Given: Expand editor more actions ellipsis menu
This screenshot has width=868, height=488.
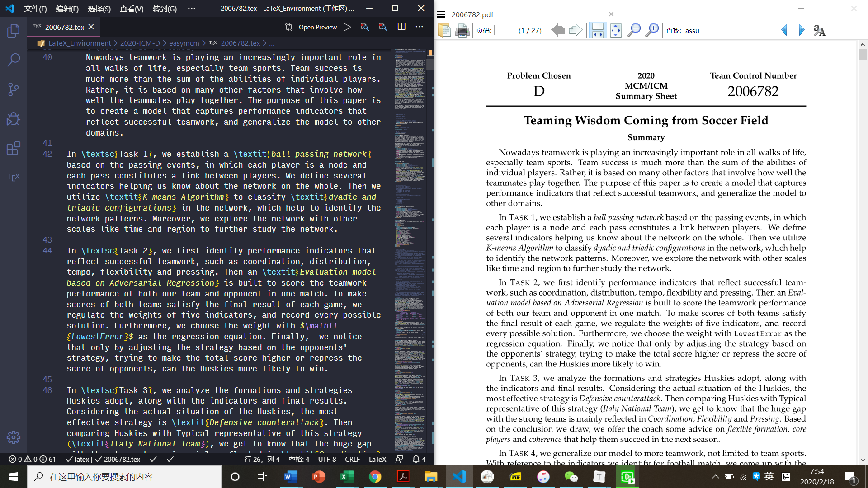Looking at the screenshot, I should 419,27.
